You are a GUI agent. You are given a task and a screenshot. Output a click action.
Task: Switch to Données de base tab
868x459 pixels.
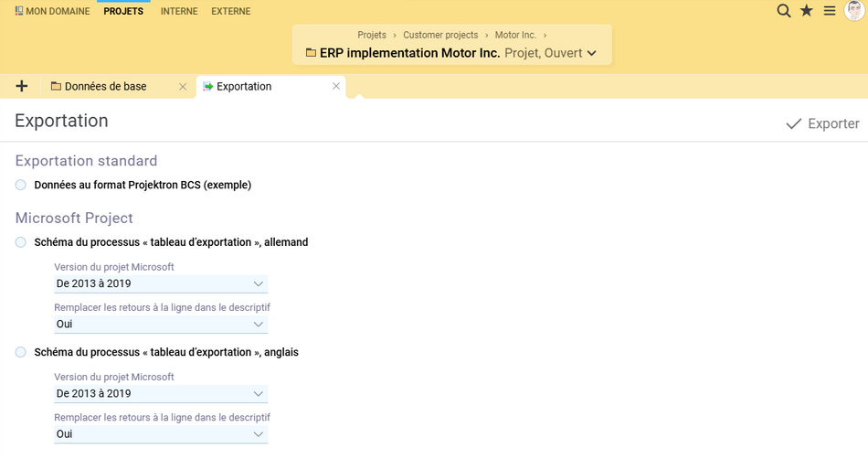118,86
